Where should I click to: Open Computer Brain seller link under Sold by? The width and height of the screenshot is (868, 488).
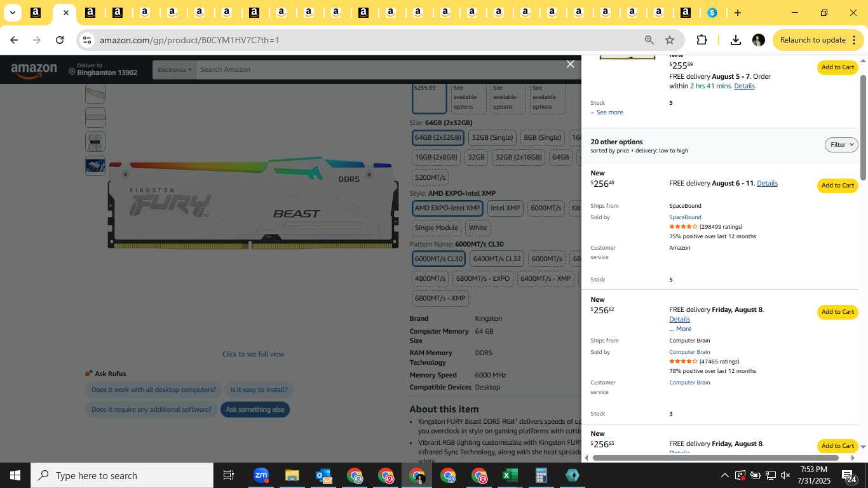point(689,352)
